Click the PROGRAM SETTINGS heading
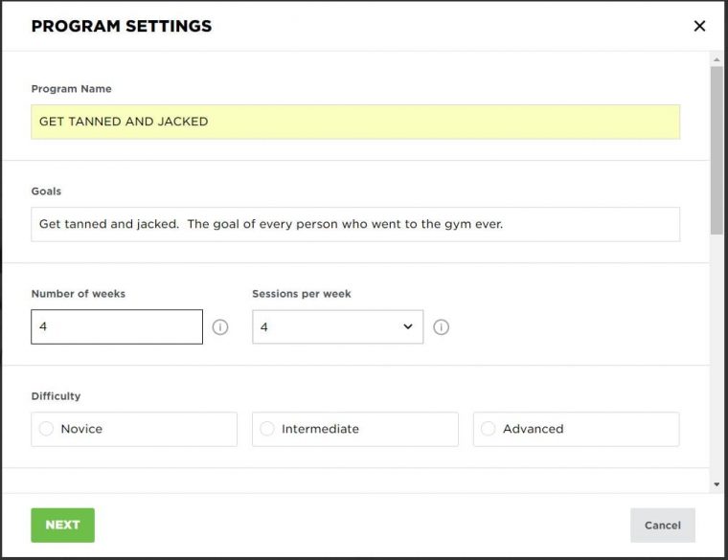Viewport: 728px width, 560px height. coord(122,26)
